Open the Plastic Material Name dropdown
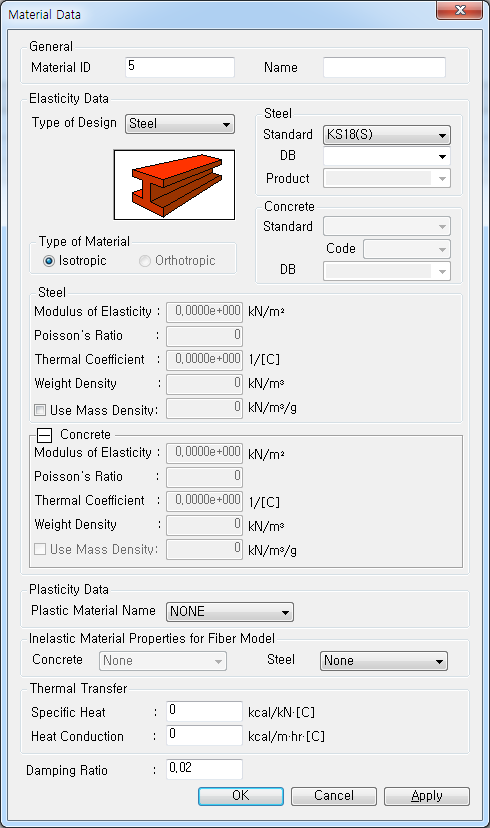490x828 pixels. coord(230,611)
